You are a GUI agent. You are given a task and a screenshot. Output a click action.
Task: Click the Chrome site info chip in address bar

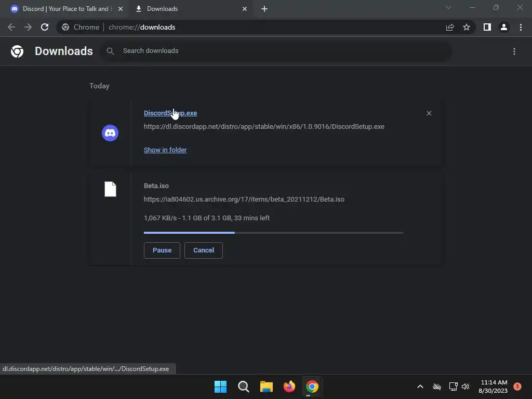[x=81, y=27]
